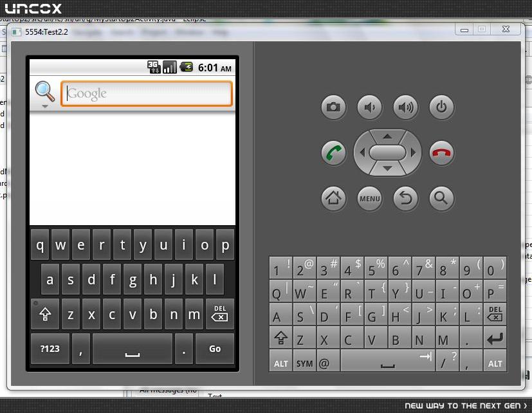532x413 pixels.
Task: Tap the on-screen 'm' key
Action: (x=194, y=314)
